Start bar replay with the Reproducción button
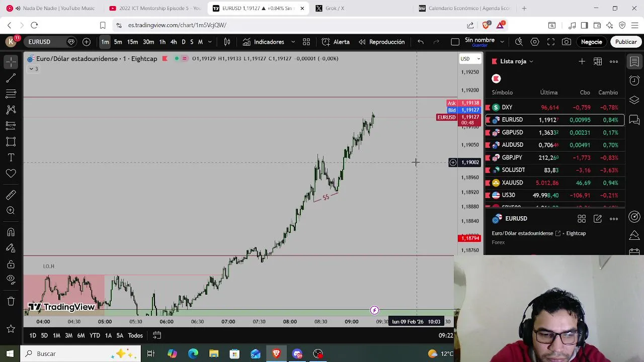644x362 pixels. coord(381,42)
